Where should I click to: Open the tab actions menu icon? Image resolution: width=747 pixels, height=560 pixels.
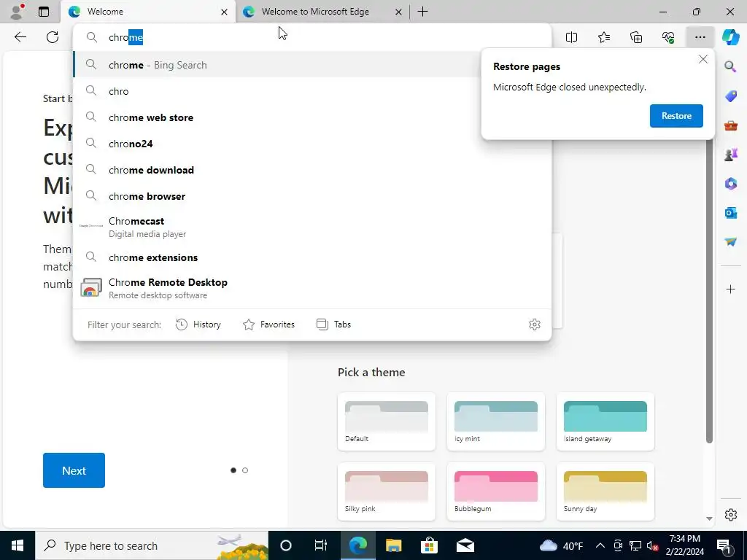[44, 12]
